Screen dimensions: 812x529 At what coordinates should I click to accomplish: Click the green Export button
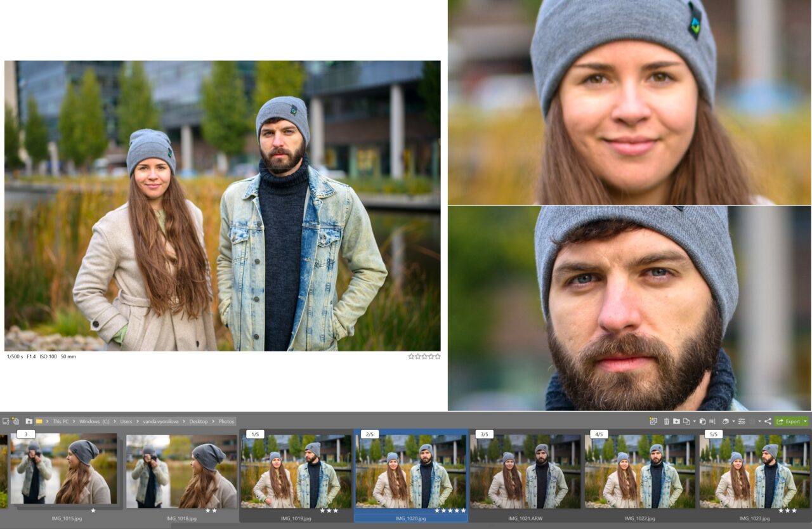click(x=788, y=421)
